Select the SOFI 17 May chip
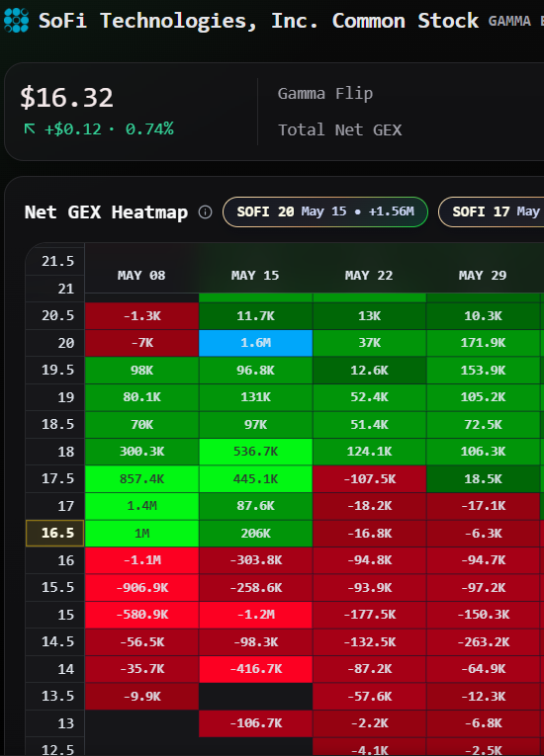Viewport: 544px width, 756px height. click(x=492, y=211)
